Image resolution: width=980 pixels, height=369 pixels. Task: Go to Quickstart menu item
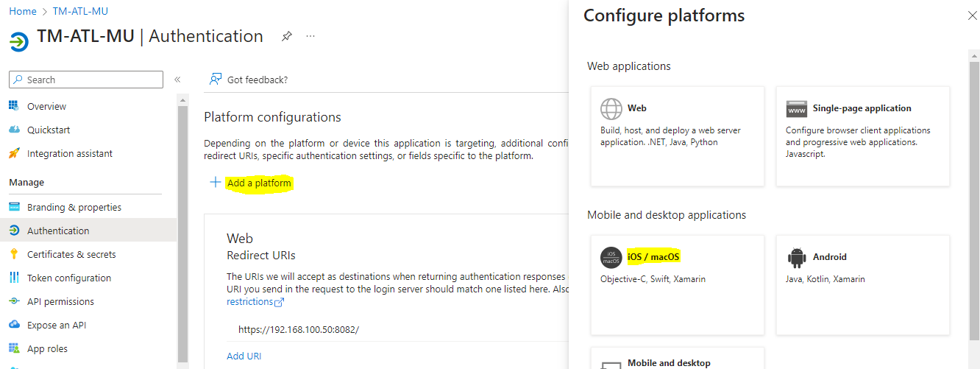click(x=49, y=130)
